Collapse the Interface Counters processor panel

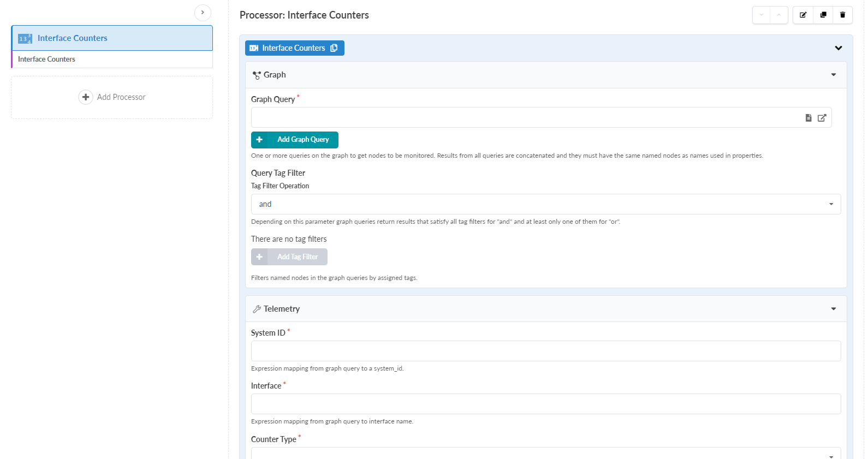pyautogui.click(x=838, y=48)
